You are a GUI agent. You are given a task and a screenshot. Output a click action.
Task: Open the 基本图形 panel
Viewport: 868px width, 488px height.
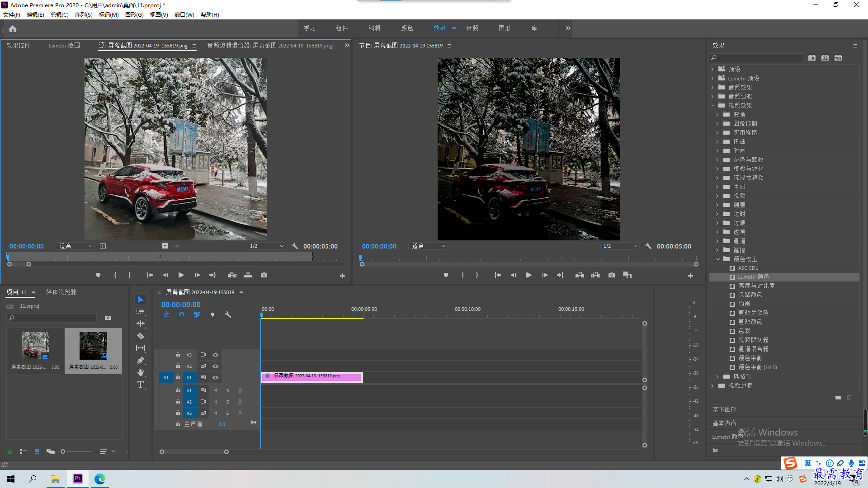tap(724, 410)
